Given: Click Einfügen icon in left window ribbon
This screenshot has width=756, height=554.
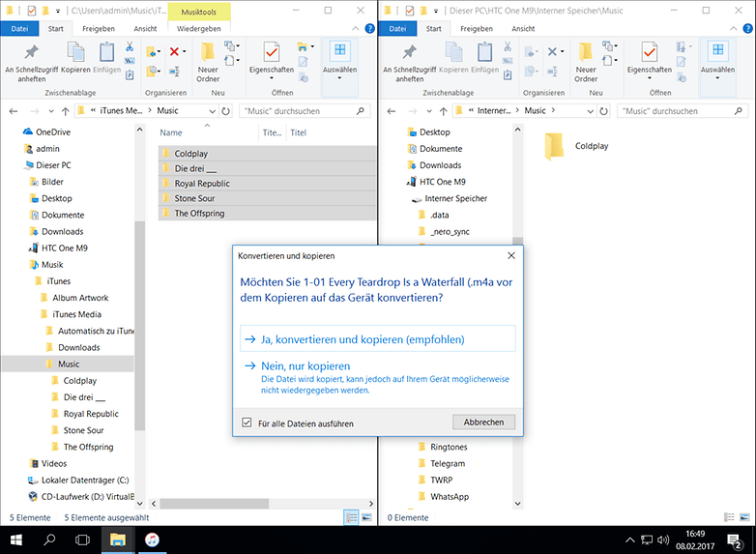Looking at the screenshot, I should click(106, 58).
